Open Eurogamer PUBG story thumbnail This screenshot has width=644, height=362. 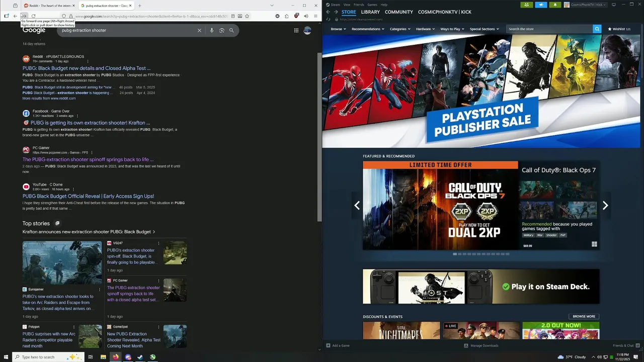point(62,263)
